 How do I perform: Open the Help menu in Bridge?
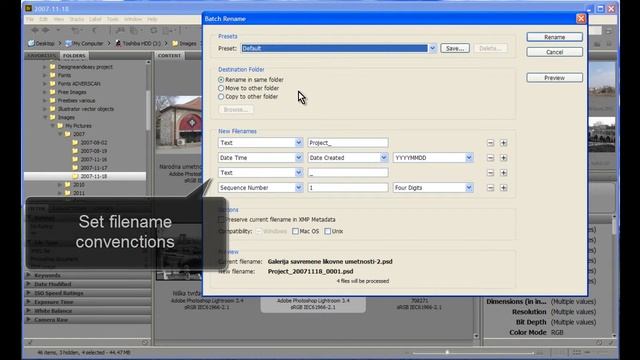[152, 19]
